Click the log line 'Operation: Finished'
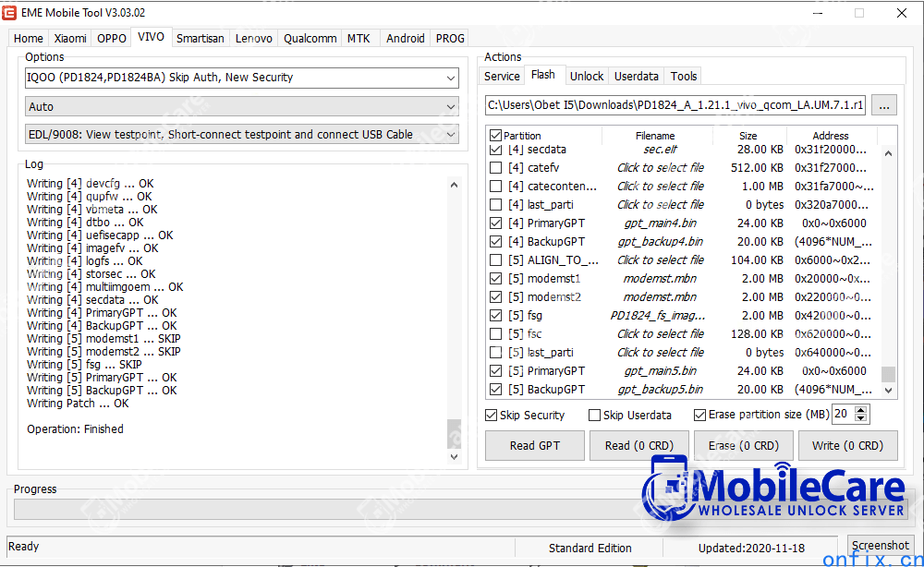 (75, 429)
